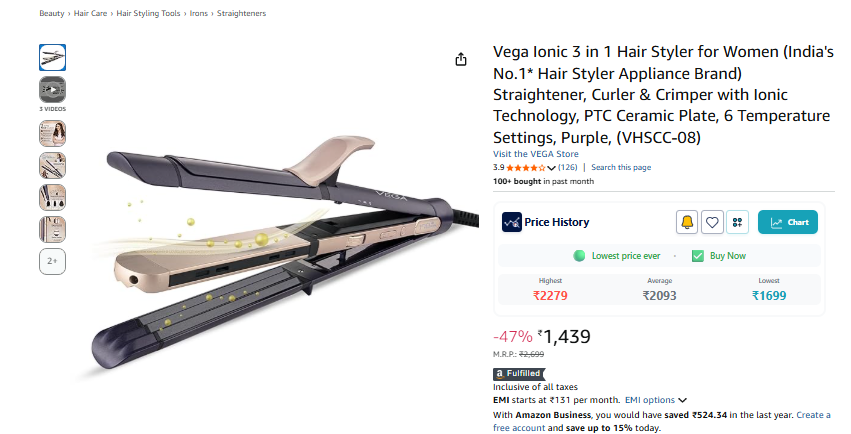The image size is (851, 434).
Task: Visit the VEGA Store link
Action: click(x=536, y=154)
